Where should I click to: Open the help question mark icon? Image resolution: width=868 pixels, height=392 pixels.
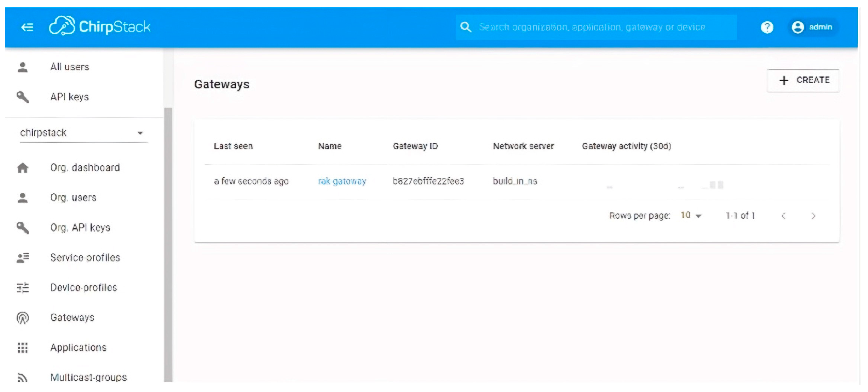click(767, 27)
